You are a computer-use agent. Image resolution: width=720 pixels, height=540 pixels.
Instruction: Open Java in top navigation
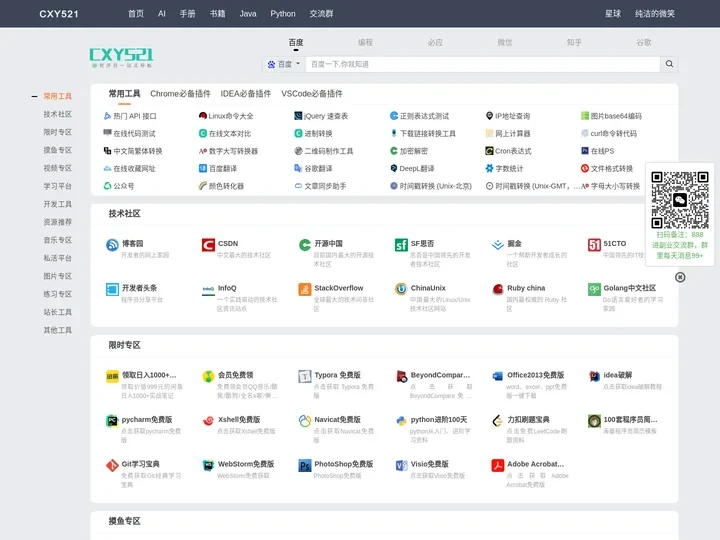pos(248,14)
